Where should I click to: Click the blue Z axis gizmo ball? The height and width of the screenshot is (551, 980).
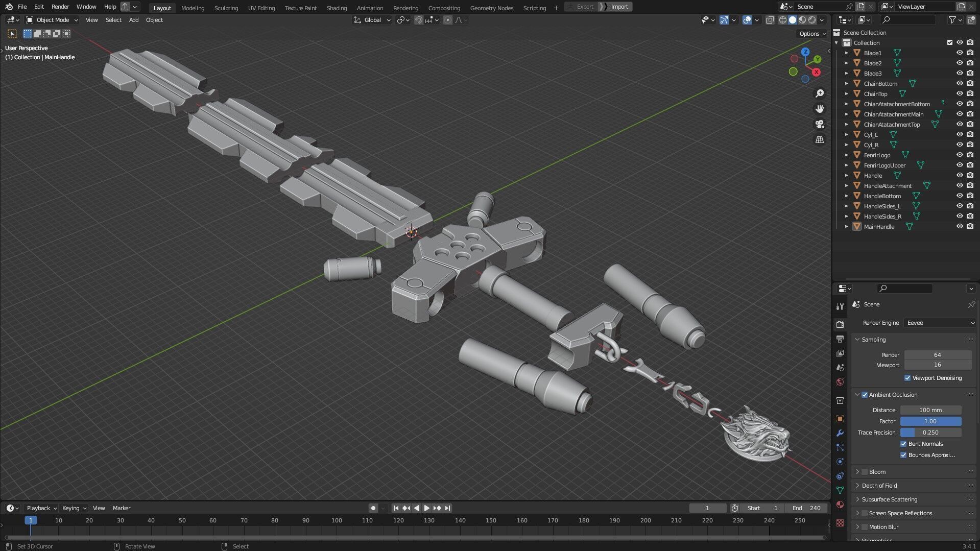(x=805, y=52)
